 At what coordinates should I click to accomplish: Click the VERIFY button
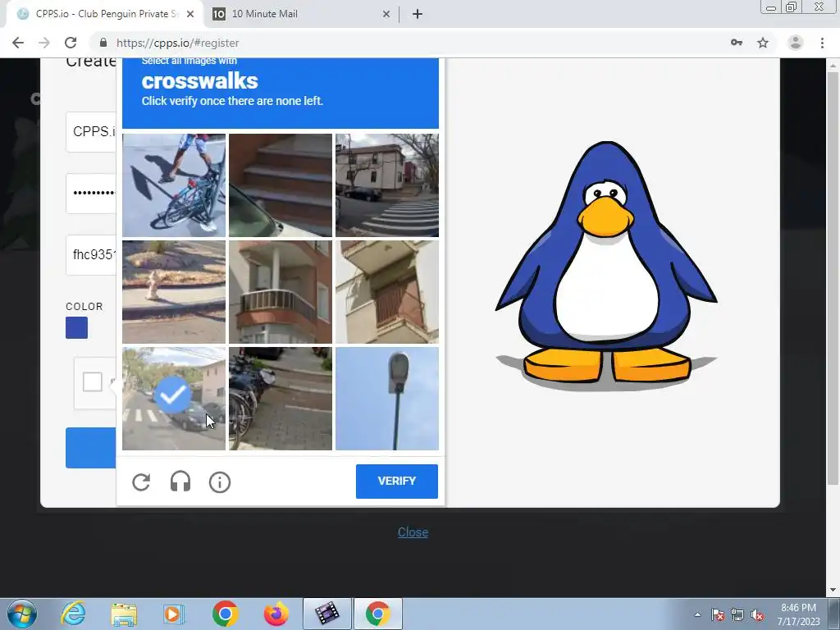tap(397, 481)
